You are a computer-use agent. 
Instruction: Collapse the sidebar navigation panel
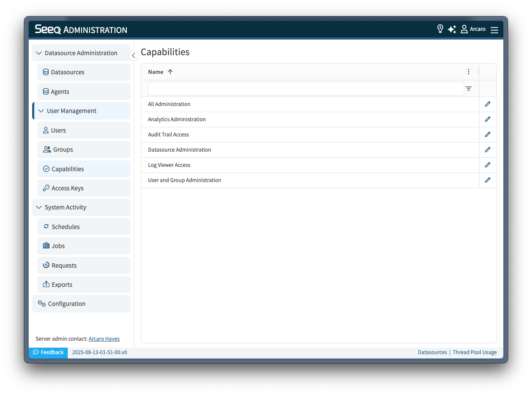point(134,56)
